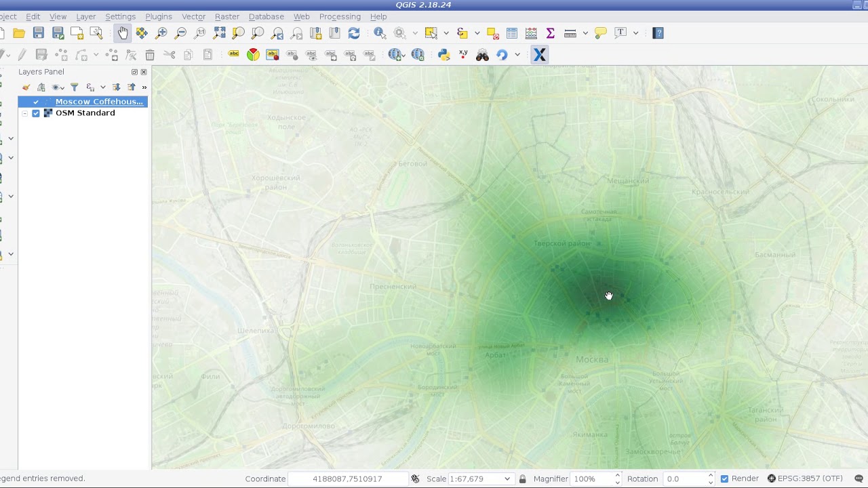
Task: Click Zoom to Selection icon
Action: [x=238, y=33]
